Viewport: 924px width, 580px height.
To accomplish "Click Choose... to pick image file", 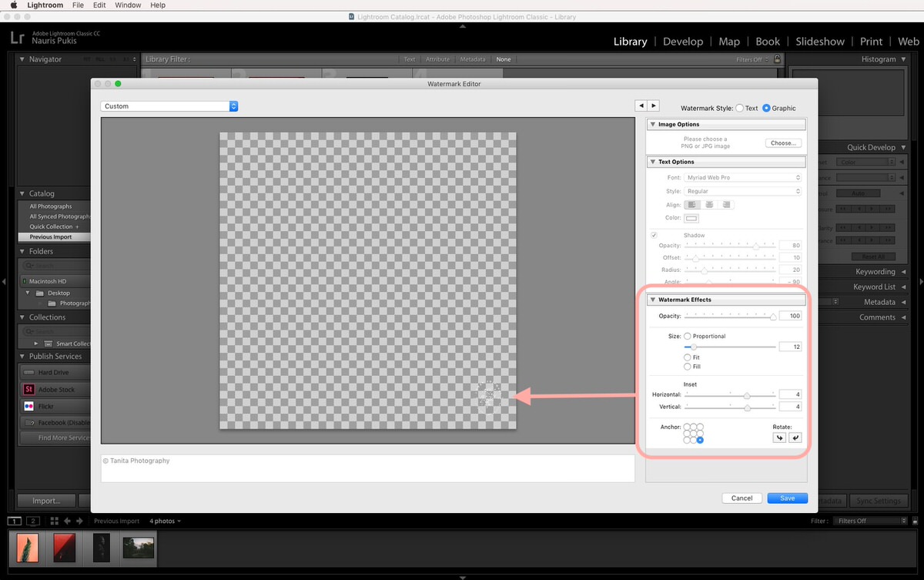I will pos(784,143).
